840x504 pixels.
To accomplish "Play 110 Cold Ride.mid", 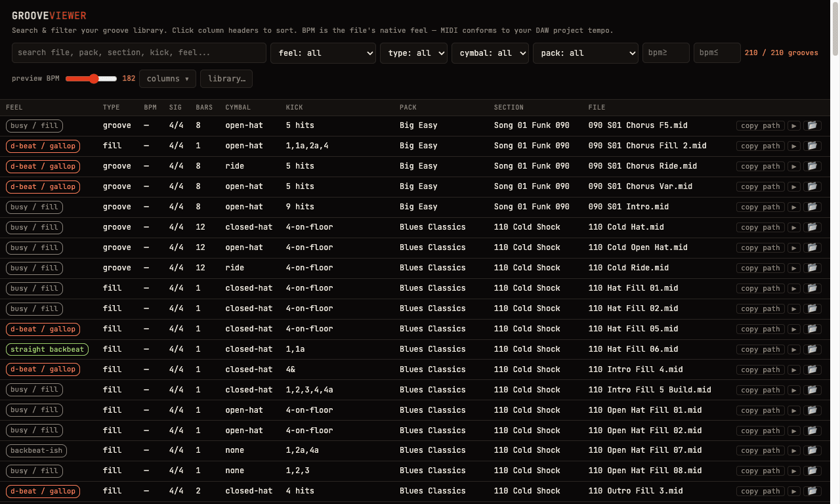I will tap(794, 268).
